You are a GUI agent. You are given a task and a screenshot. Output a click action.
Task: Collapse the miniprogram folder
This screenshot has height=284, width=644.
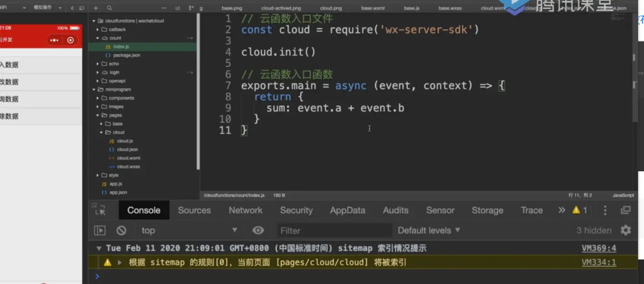[94, 90]
